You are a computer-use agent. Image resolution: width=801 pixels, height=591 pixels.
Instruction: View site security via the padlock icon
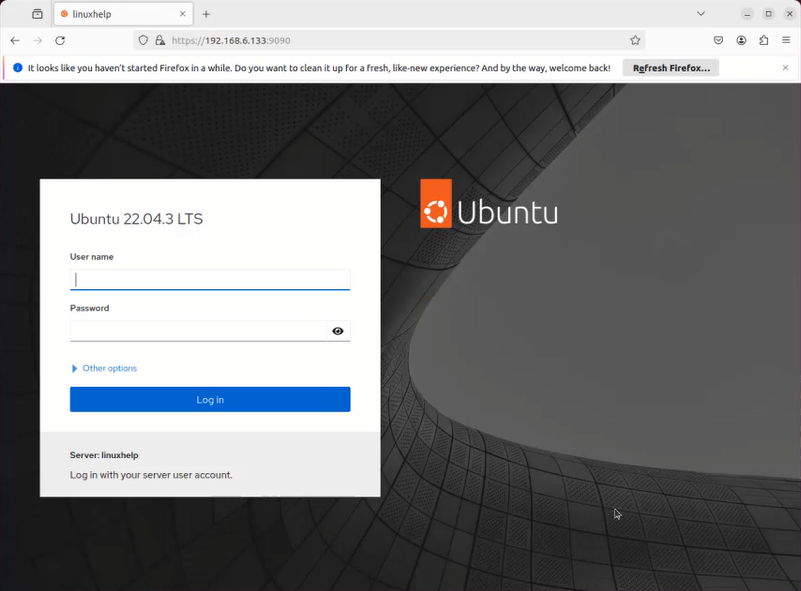click(160, 40)
